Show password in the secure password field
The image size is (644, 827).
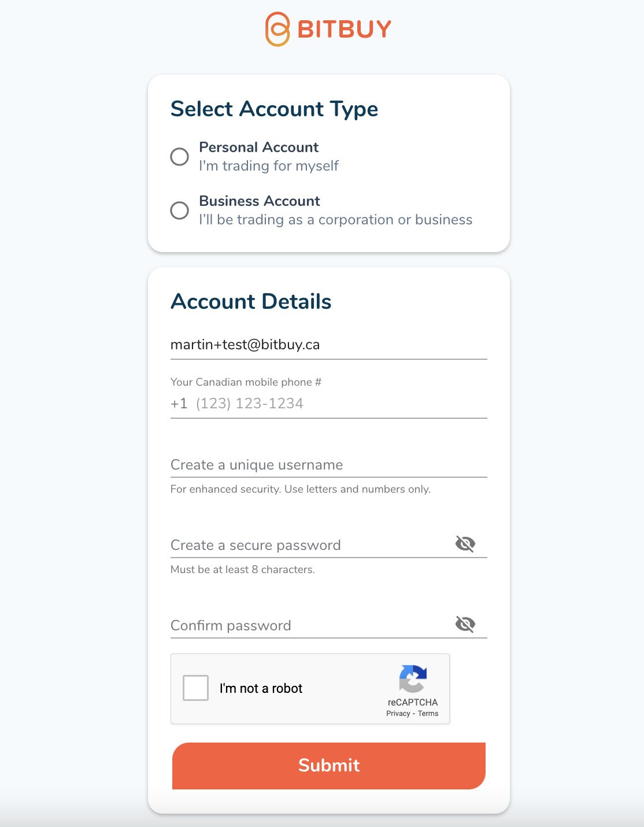(x=465, y=544)
